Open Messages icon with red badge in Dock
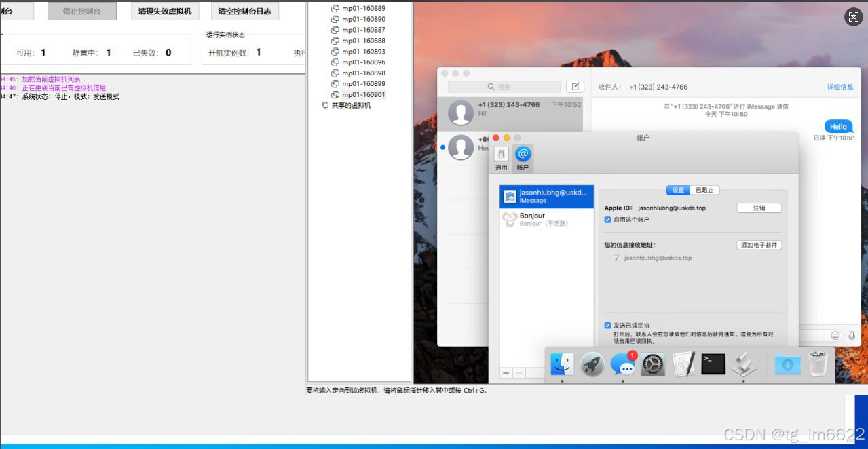This screenshot has height=449, width=868. pos(623,364)
